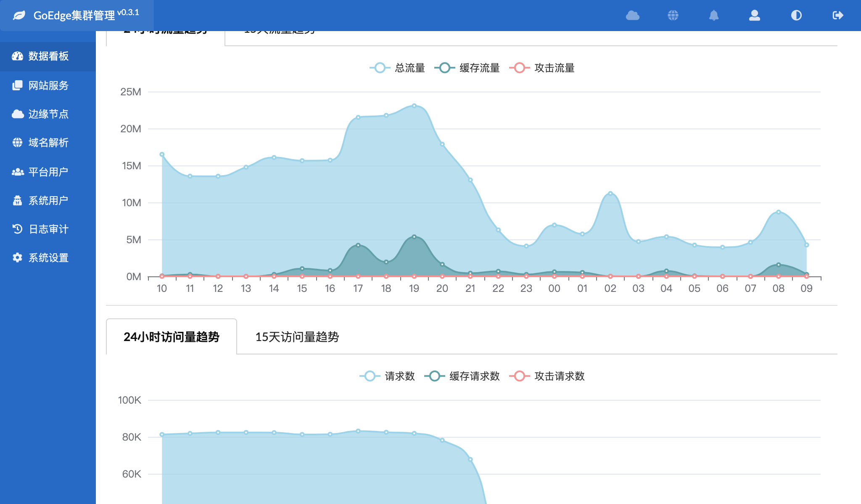Image resolution: width=861 pixels, height=504 pixels.
Task: Click the agent icon beside 系统用户
Action: pos(17,200)
